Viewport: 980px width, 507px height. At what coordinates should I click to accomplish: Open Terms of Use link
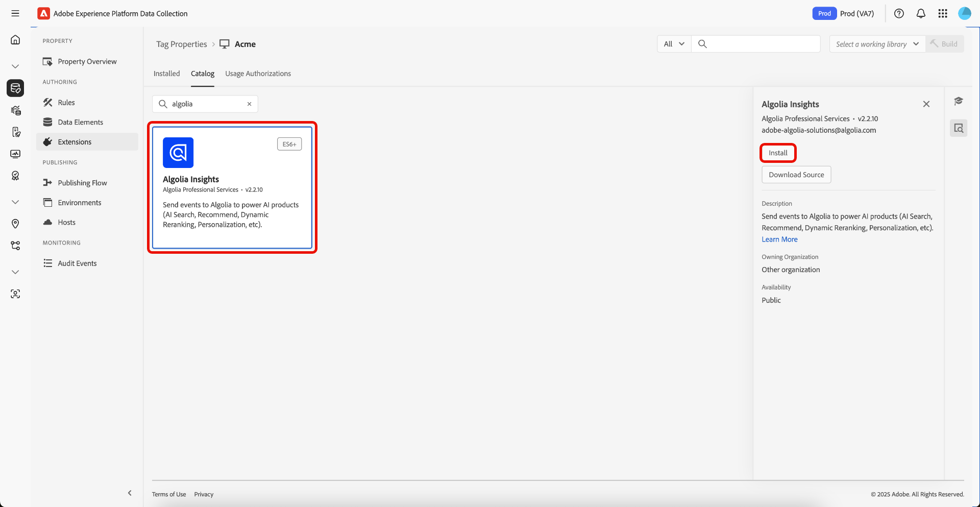tap(169, 494)
